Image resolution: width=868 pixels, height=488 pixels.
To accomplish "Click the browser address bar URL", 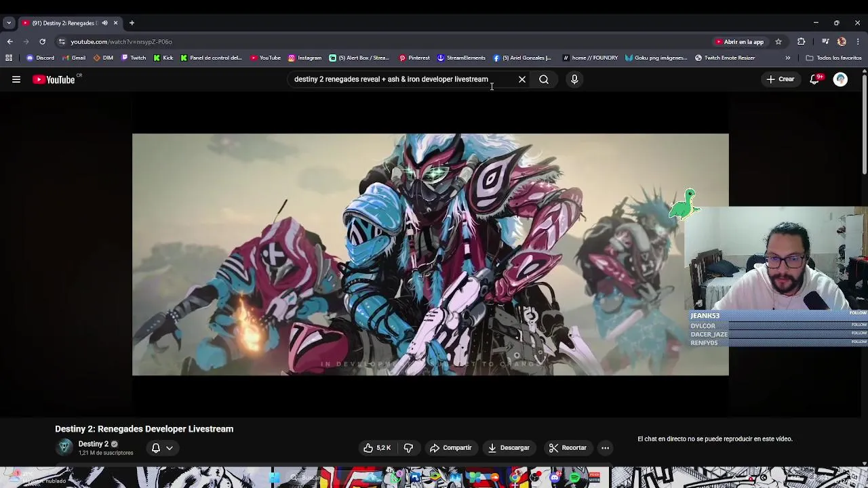I will point(121,42).
